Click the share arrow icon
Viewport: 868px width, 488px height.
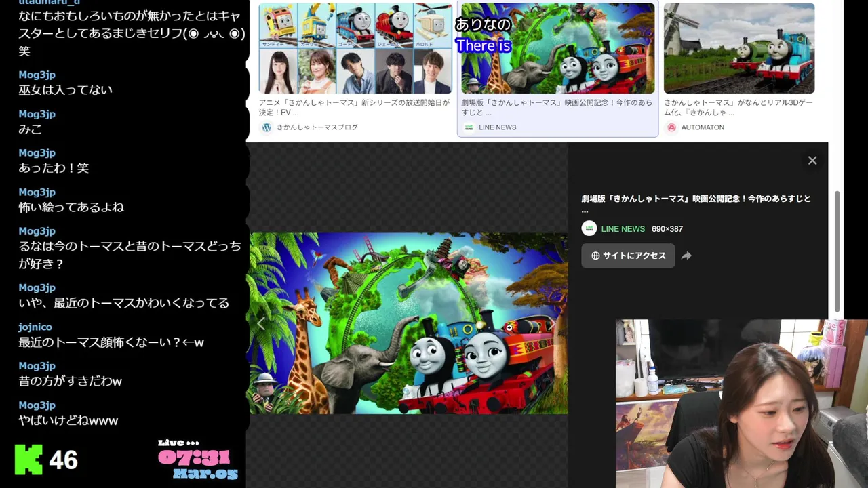tap(686, 256)
